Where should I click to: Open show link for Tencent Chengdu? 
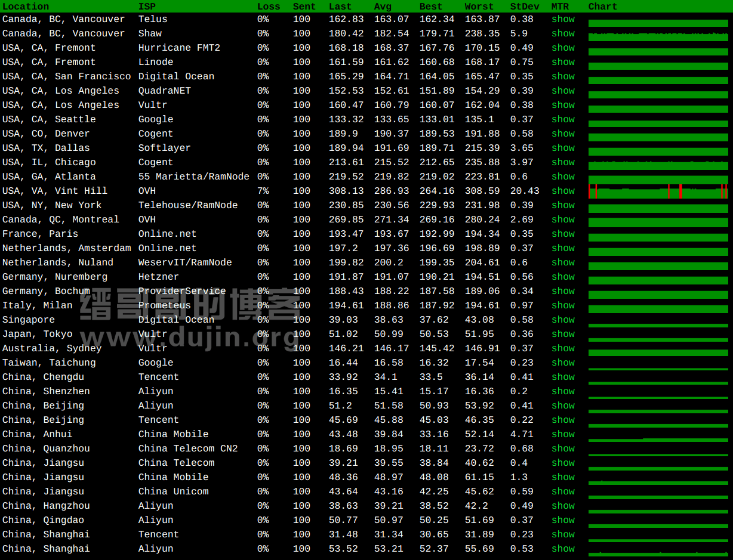click(x=563, y=377)
